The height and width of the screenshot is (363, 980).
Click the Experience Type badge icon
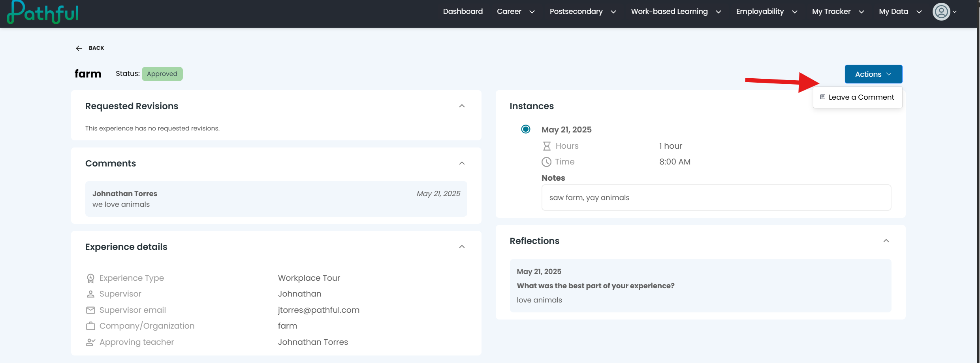90,278
